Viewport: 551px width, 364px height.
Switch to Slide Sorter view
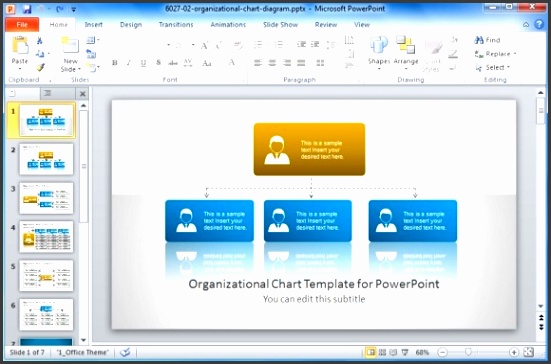click(x=382, y=352)
